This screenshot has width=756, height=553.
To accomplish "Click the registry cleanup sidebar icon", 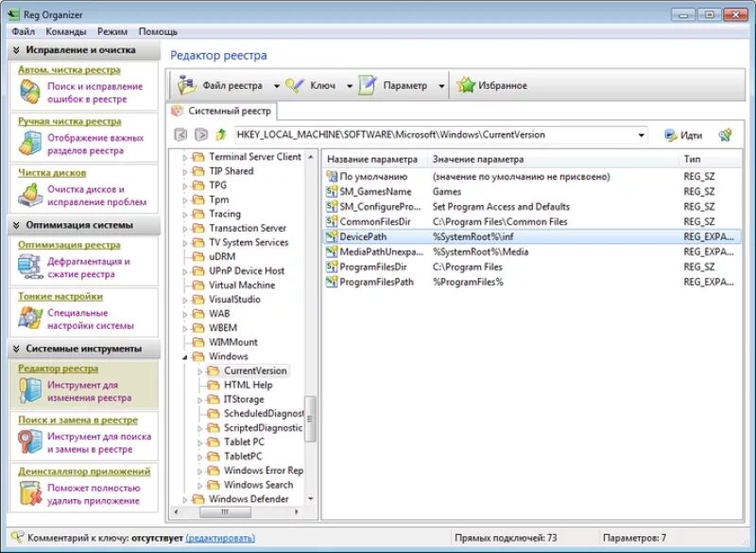I will click(30, 92).
